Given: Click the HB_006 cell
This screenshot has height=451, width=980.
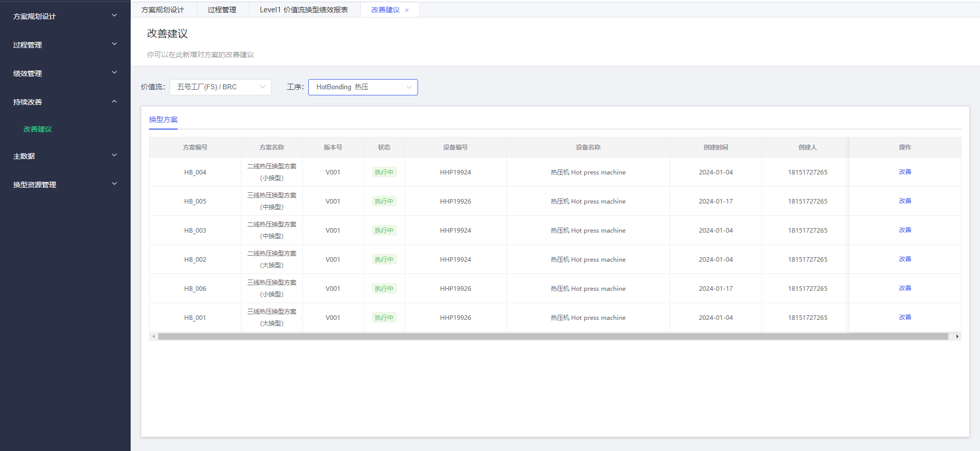Looking at the screenshot, I should pyautogui.click(x=195, y=289).
